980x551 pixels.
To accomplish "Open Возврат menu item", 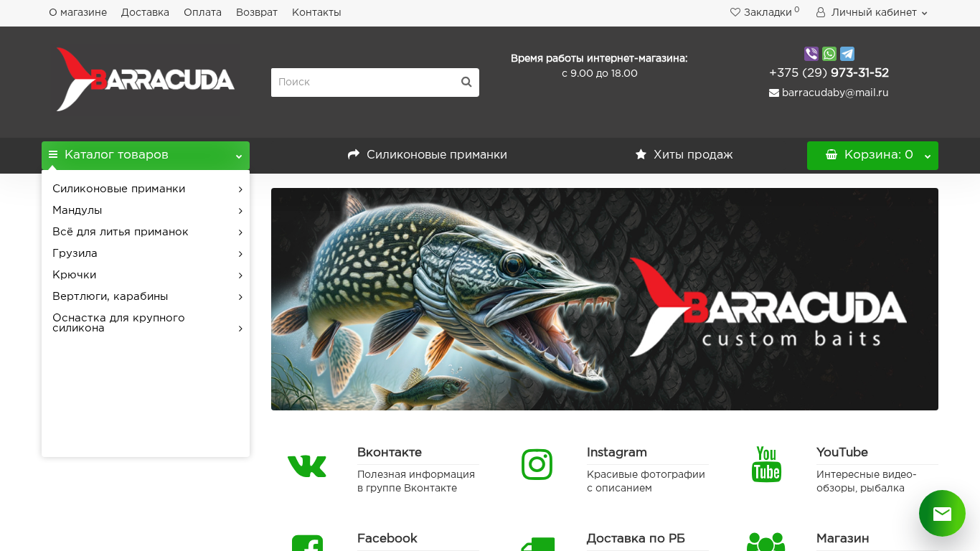I will pos(257,12).
